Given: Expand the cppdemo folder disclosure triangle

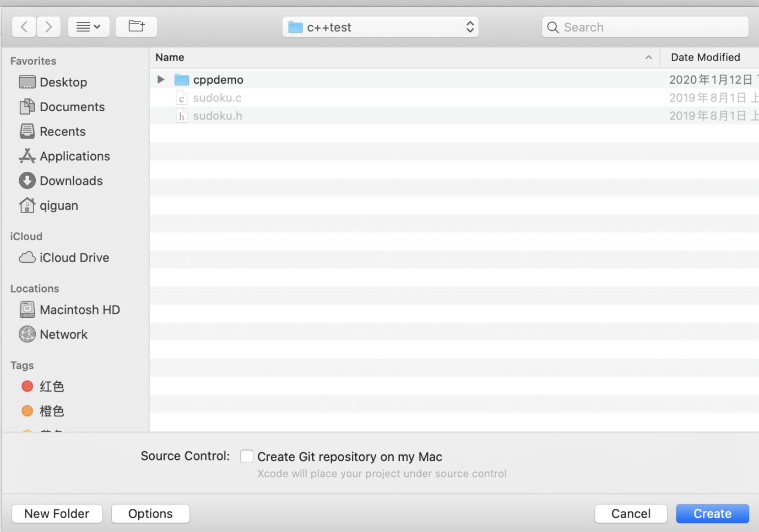Looking at the screenshot, I should [x=161, y=79].
